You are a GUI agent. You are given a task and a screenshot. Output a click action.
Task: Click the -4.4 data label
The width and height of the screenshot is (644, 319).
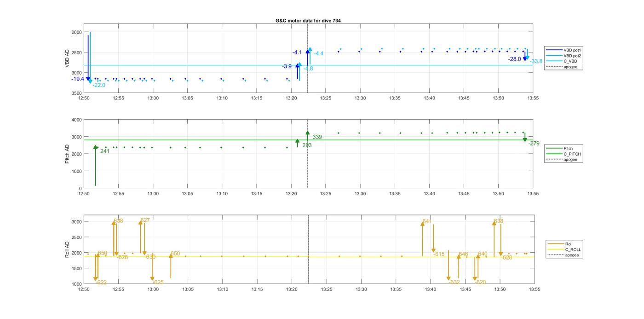coord(318,54)
